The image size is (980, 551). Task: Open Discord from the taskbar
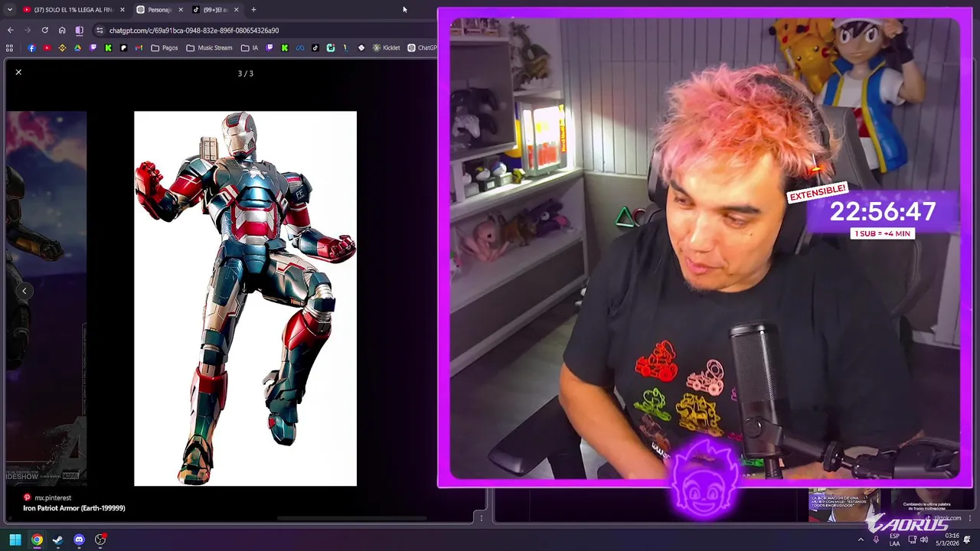tap(79, 540)
